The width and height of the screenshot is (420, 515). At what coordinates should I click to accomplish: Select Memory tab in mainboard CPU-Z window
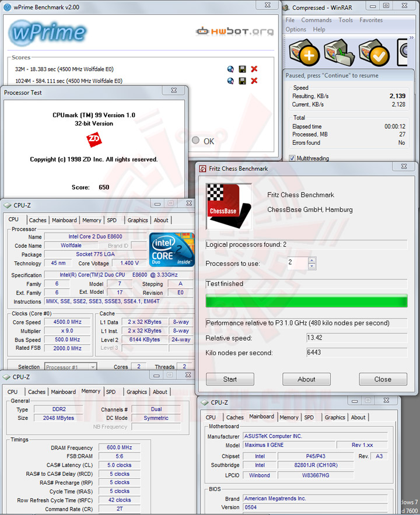click(289, 418)
